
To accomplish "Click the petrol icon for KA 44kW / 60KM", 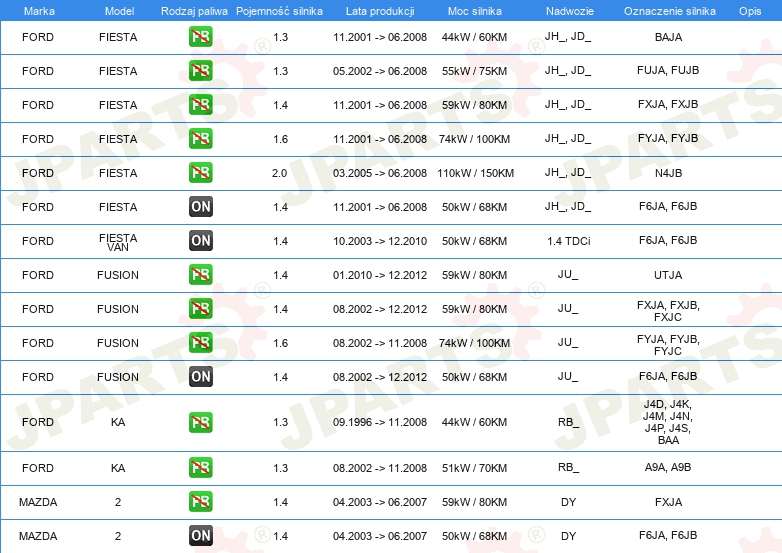I will coord(200,422).
